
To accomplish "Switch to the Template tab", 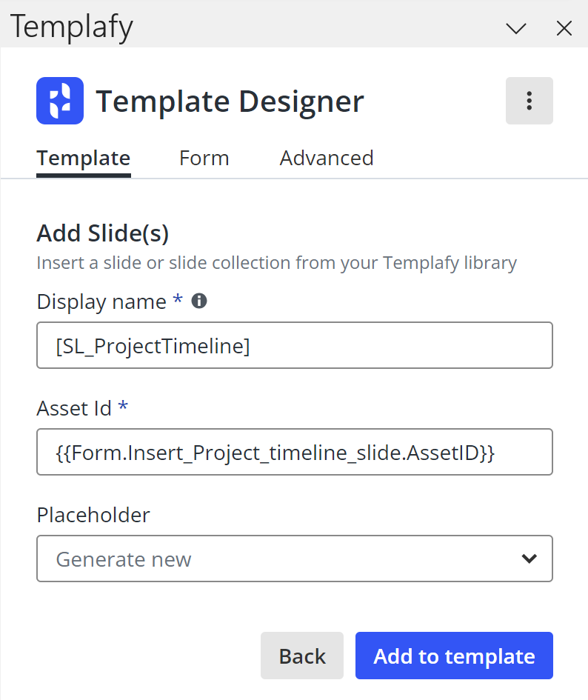I will (x=84, y=159).
